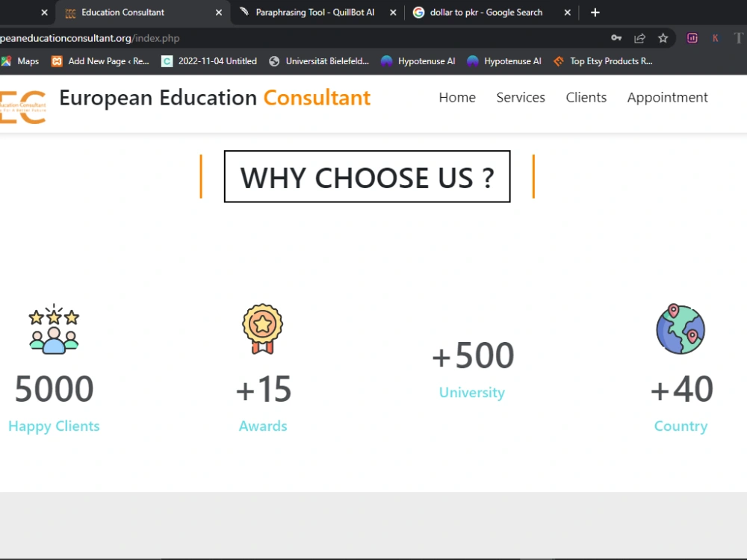The image size is (747, 560).
Task: Open the pink square extension icon
Action: (692, 38)
